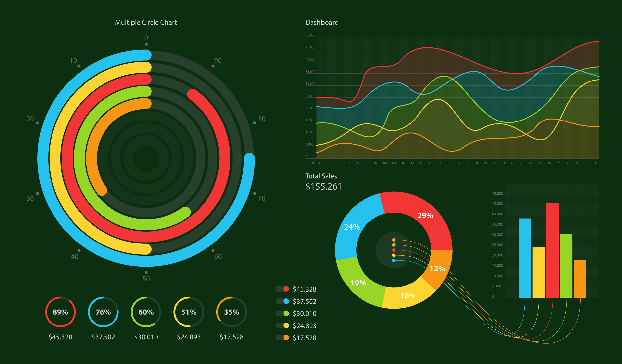Click the JAN label on the x-axis
This screenshot has height=364, width=622.
point(311,163)
